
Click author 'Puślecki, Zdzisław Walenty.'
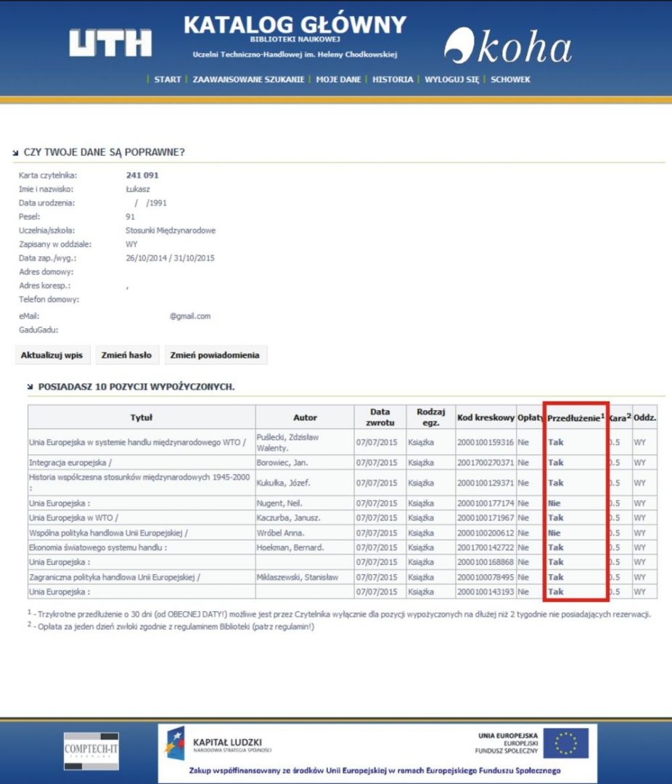(287, 443)
